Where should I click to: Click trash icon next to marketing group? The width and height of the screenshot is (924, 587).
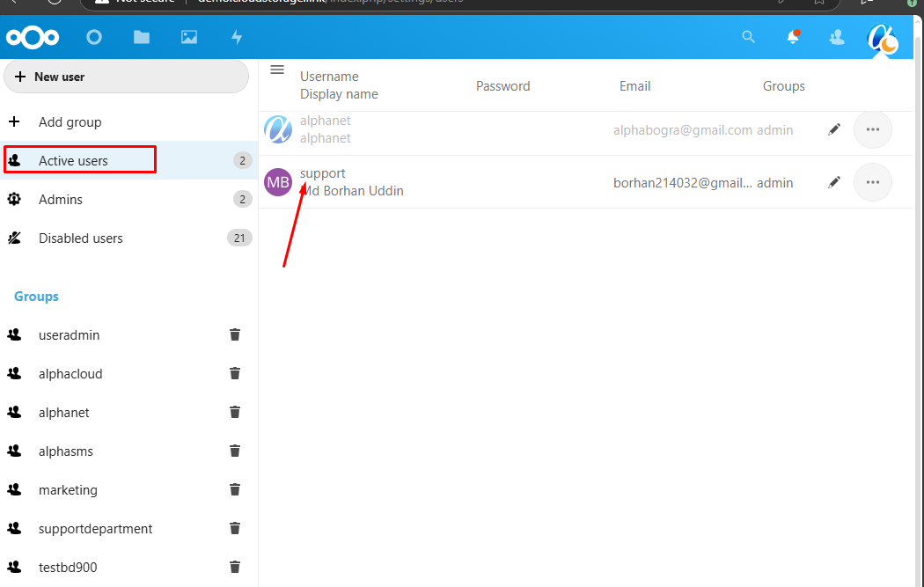pos(235,490)
